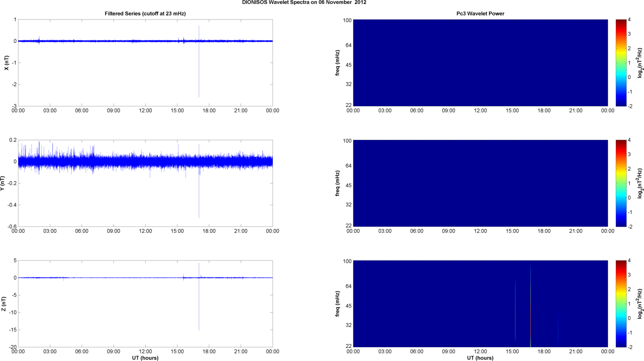Click 'UT (hours)' label under bottom wavelet plot
This screenshot has height=361, width=644.
[480, 358]
